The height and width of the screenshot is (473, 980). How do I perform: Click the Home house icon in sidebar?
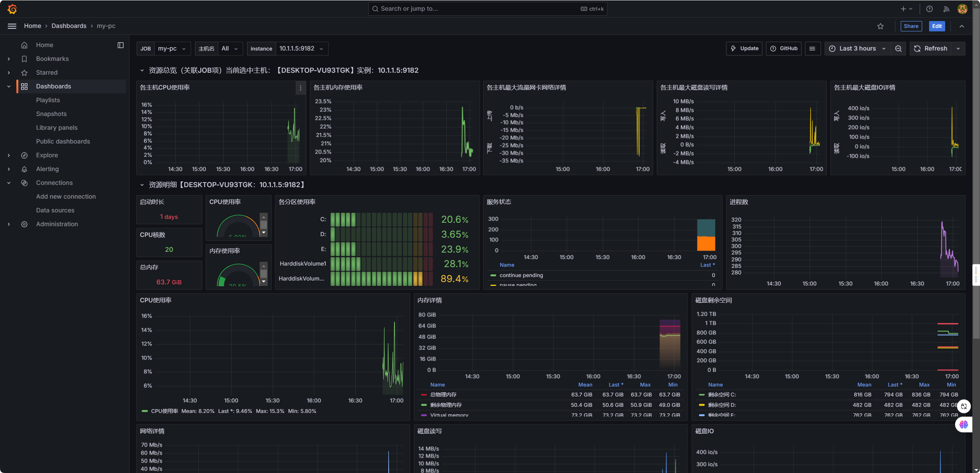pos(24,45)
